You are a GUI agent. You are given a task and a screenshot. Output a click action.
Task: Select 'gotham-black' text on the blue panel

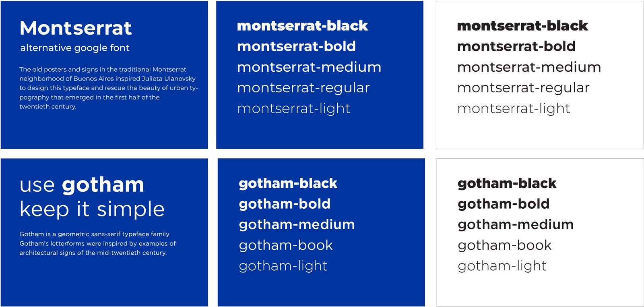(288, 183)
